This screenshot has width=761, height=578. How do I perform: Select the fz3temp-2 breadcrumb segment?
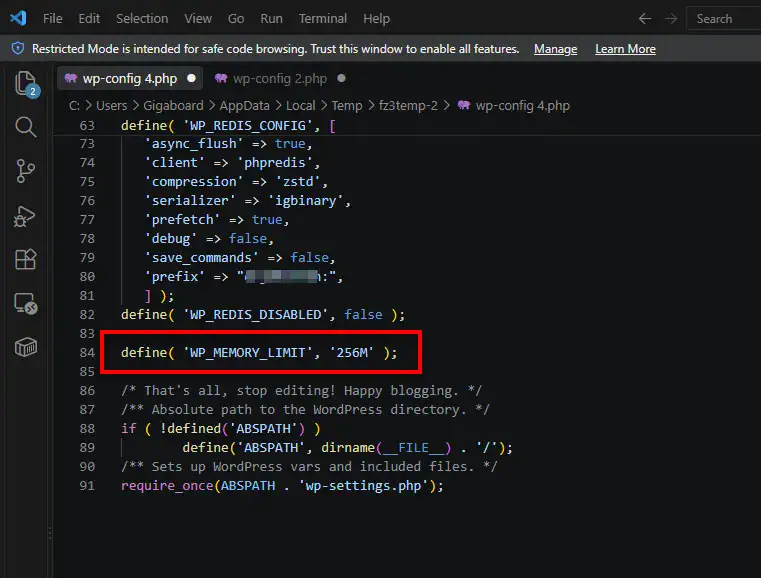click(x=408, y=105)
